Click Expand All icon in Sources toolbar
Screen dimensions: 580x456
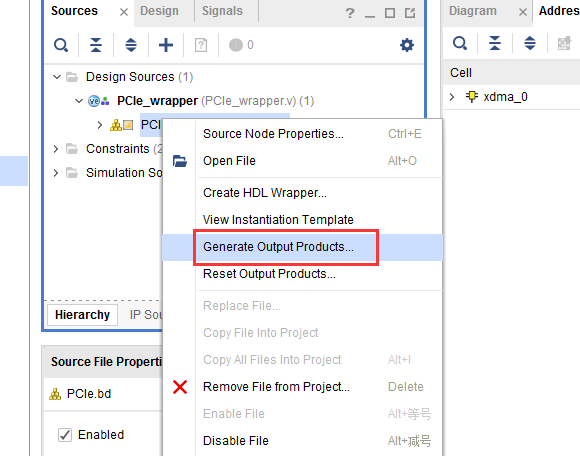coord(131,45)
